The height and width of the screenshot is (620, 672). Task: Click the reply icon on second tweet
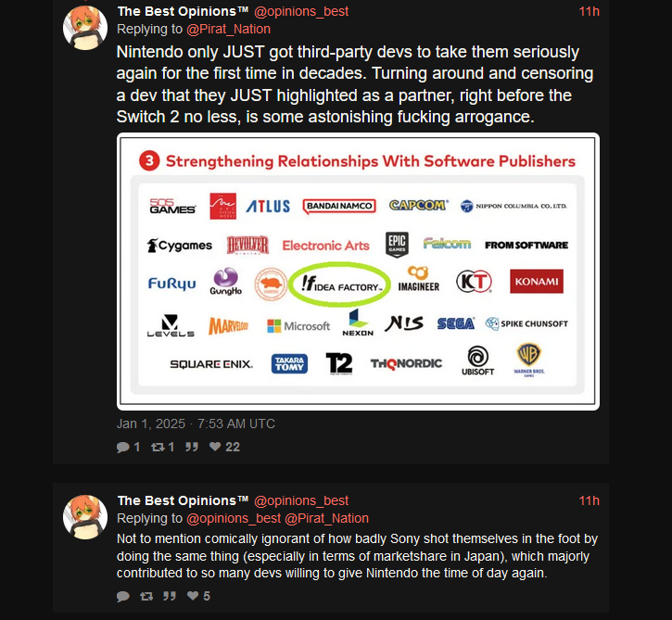123,596
